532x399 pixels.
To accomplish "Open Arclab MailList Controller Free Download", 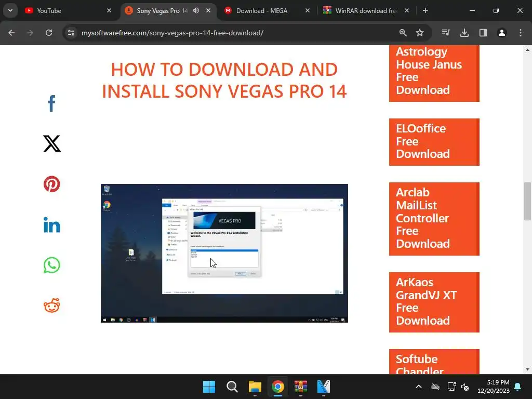I will coord(434,219).
